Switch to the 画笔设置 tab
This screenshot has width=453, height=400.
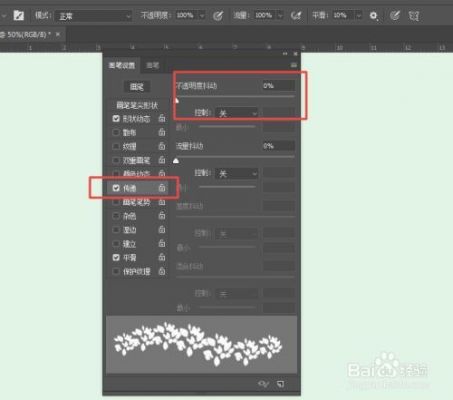122,65
